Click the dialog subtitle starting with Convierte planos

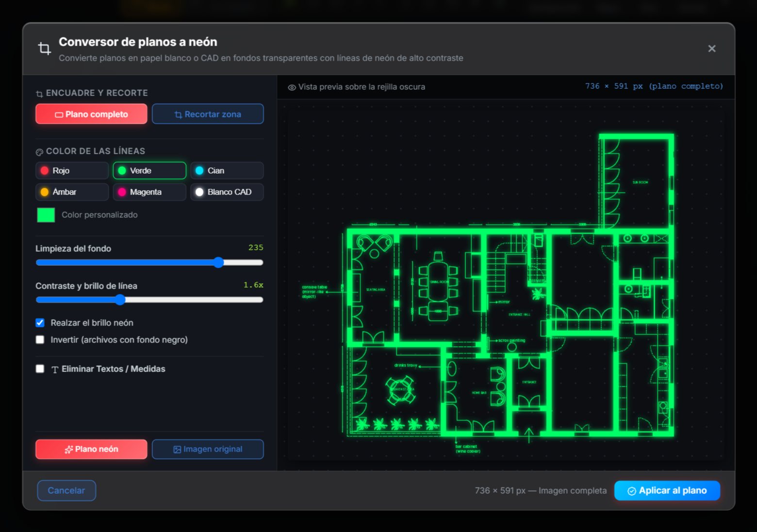261,58
